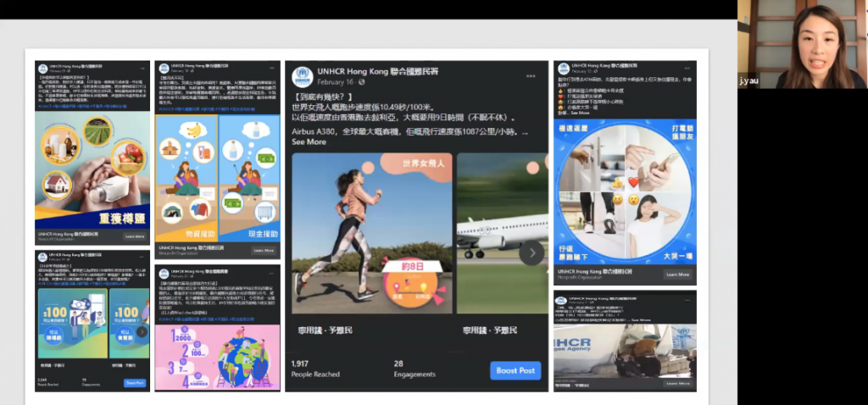Click thumbs-up emoji in the 極速返屋 image
The width and height of the screenshot is (868, 405).
coord(618,182)
